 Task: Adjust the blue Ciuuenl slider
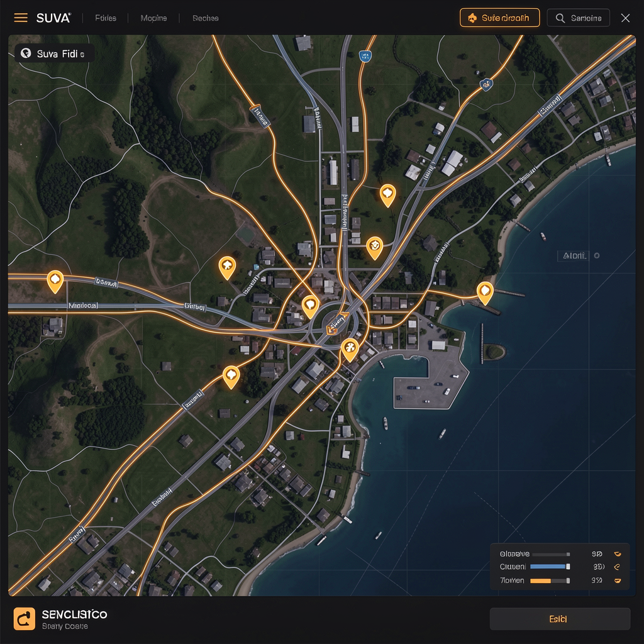pos(550,567)
